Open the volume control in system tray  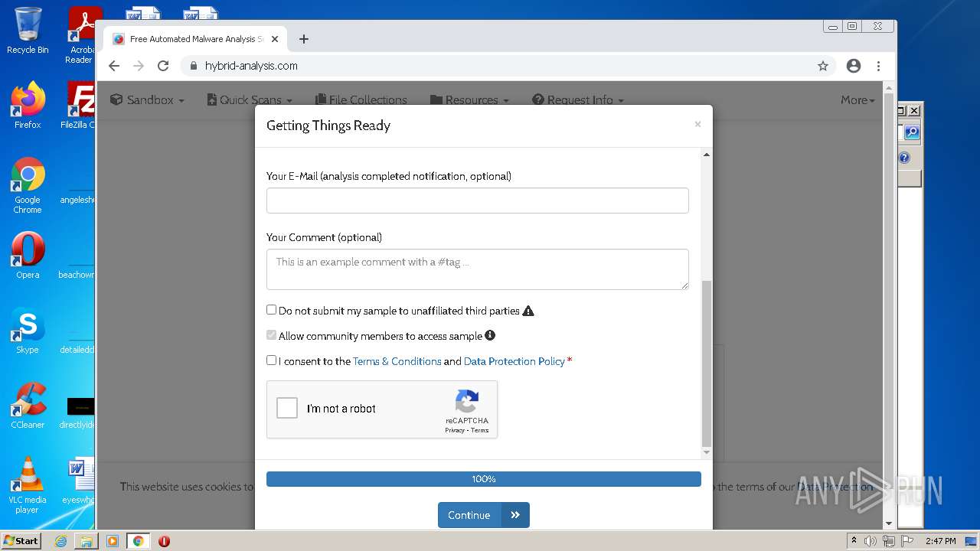pos(871,541)
